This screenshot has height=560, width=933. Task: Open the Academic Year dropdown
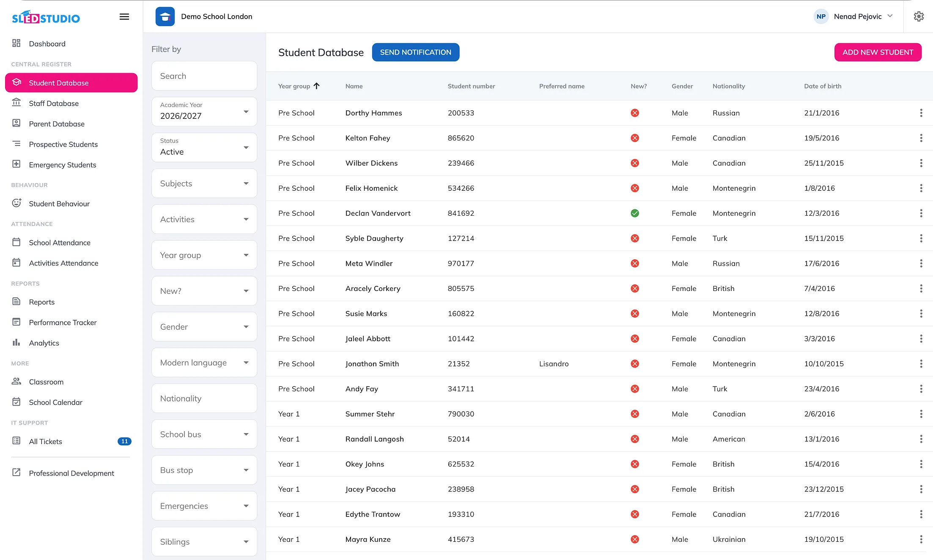click(204, 112)
